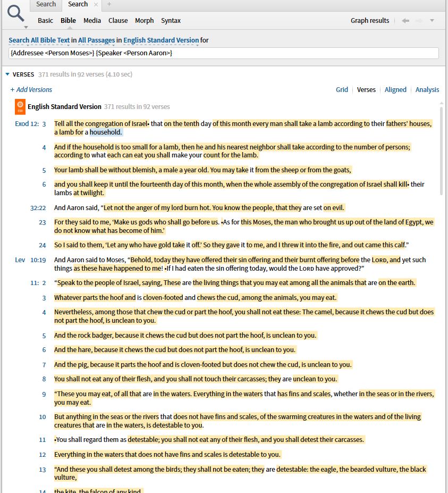Open the All Passages range dropdown
Screen dimensions: 448x493
tap(96, 40)
